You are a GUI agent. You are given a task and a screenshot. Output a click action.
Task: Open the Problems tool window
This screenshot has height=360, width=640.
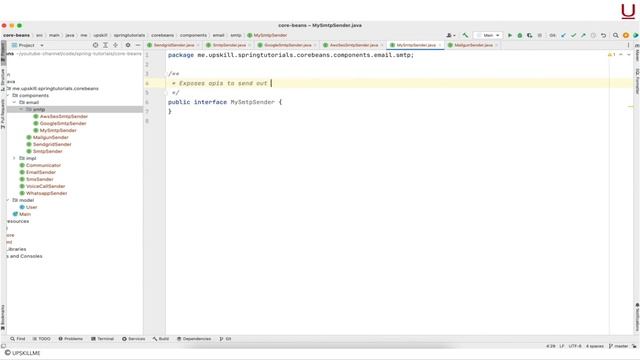pyautogui.click(x=71, y=339)
